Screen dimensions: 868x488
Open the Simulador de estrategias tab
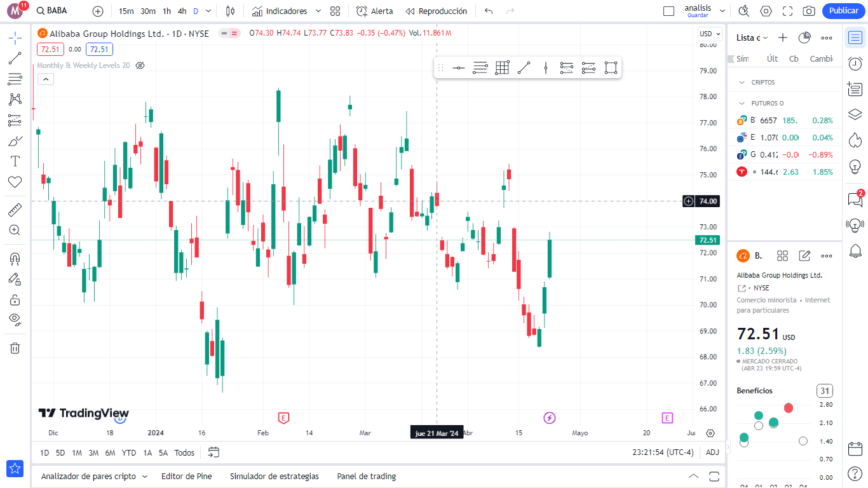point(275,476)
